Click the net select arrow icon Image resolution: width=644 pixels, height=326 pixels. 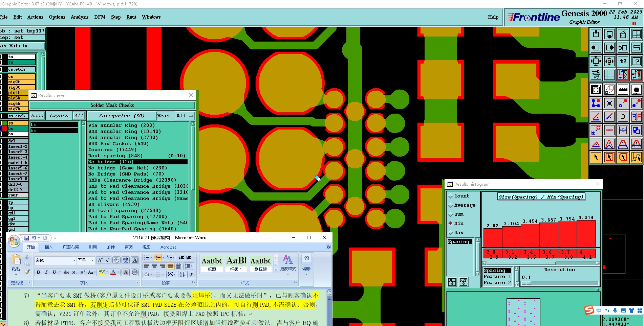[x=636, y=157]
